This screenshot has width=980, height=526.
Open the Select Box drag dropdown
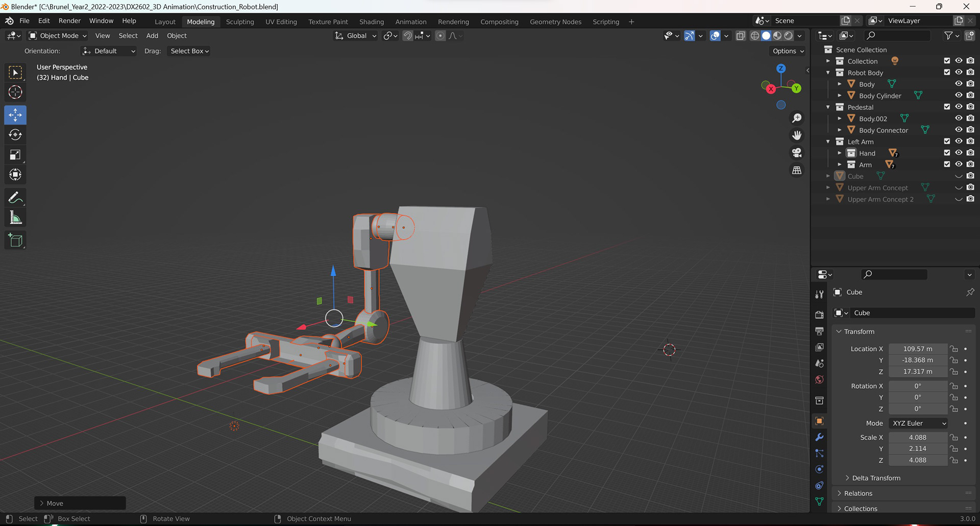click(x=189, y=51)
